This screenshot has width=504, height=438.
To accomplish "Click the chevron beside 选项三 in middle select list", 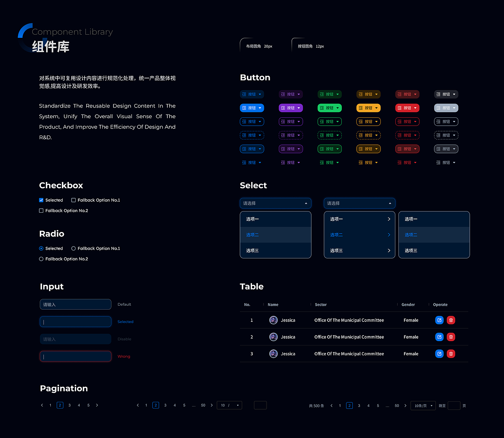I will 389,251.
